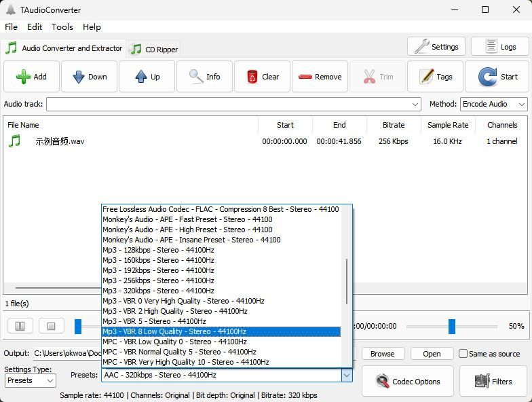Screen dimensions: 532x402
Task: Click the Add button with plus icon
Action: point(31,77)
